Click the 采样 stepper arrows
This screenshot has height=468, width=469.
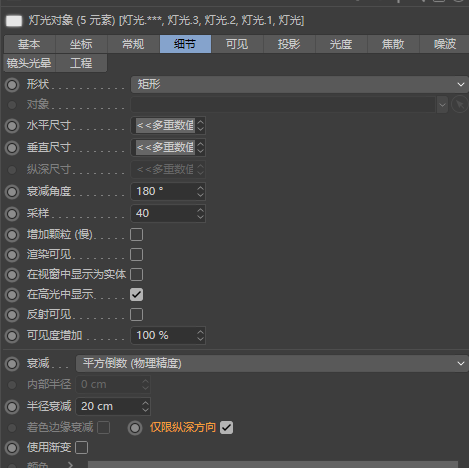coord(200,214)
